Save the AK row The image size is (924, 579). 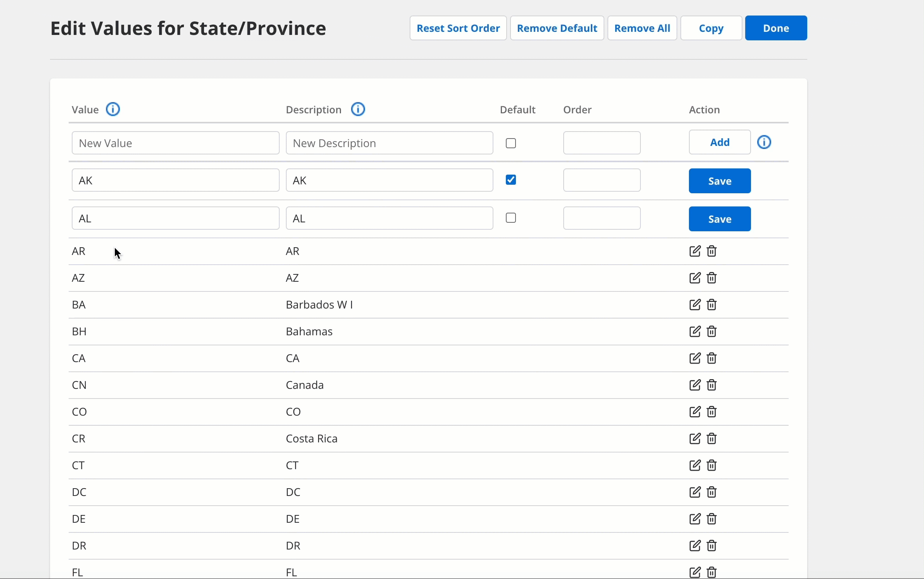coord(720,181)
